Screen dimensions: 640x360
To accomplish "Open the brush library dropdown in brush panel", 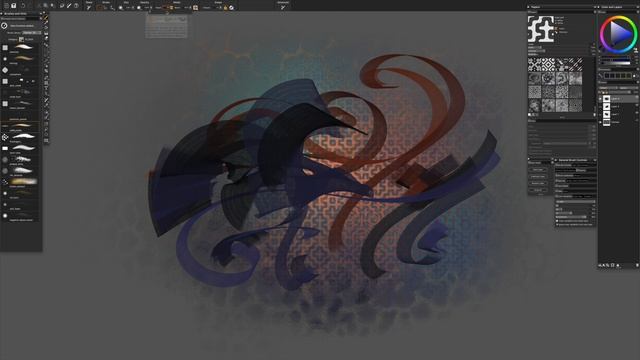I will pyautogui.click(x=32, y=33).
